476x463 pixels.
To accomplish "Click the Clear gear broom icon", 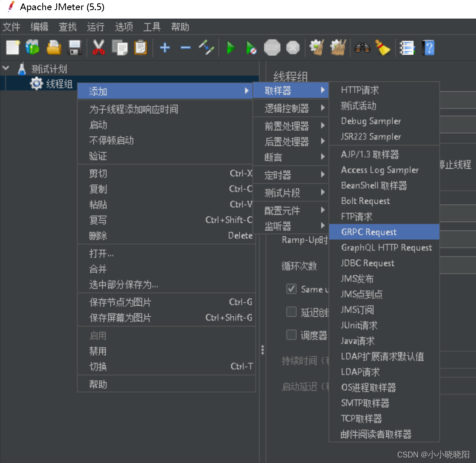I will pyautogui.click(x=317, y=48).
